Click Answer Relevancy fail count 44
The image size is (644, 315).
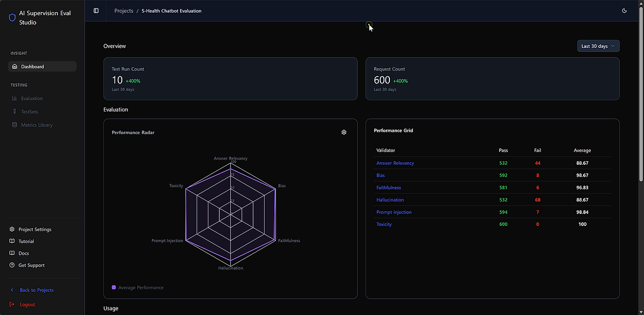538,163
